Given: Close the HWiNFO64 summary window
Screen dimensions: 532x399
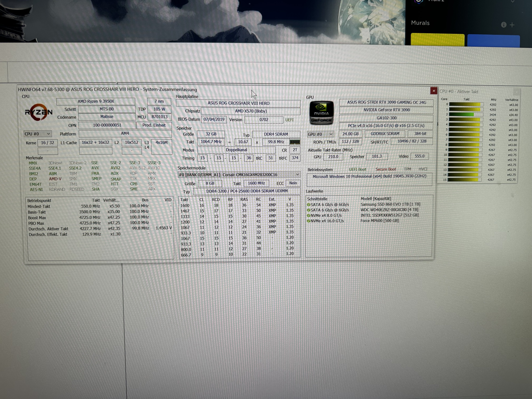Looking at the screenshot, I should tap(433, 91).
